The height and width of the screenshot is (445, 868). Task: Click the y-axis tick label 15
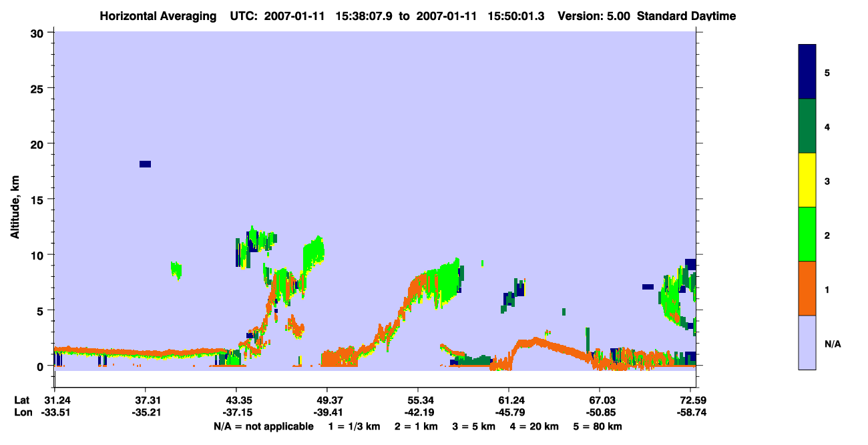39,199
